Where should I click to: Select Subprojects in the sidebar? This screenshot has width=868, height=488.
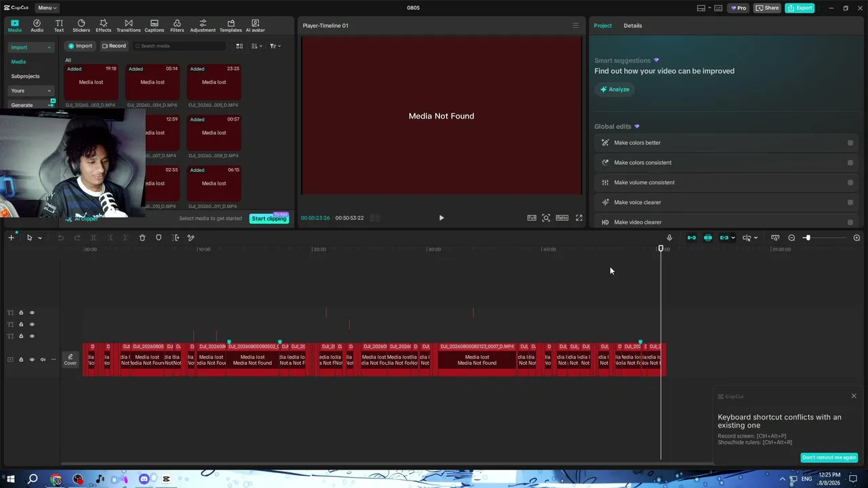(x=25, y=76)
